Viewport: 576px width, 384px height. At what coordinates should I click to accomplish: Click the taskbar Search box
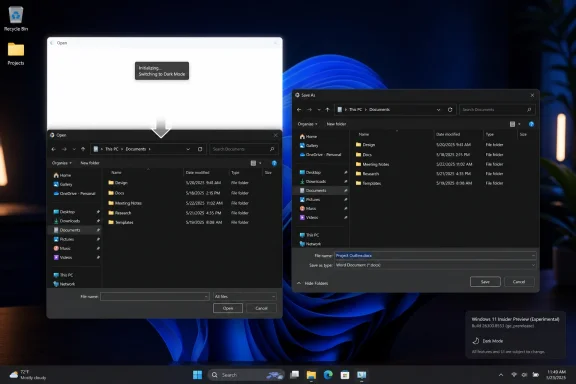(x=246, y=375)
